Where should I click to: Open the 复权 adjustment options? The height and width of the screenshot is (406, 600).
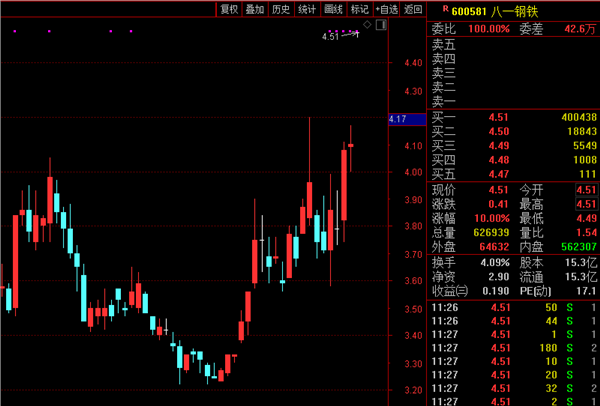pyautogui.click(x=229, y=9)
